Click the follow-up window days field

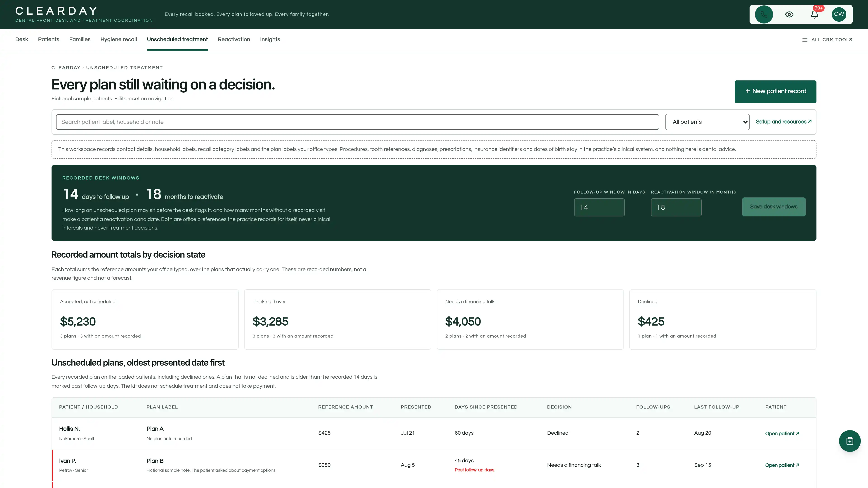(x=599, y=207)
